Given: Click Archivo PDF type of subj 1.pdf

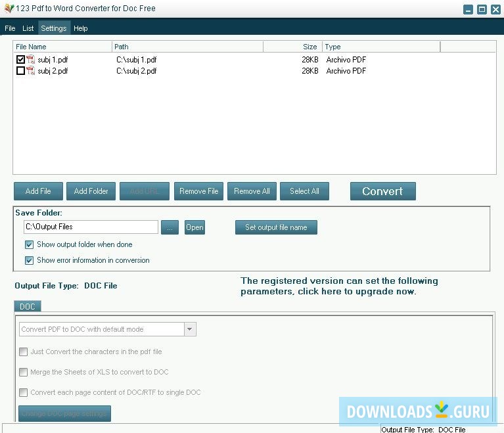Looking at the screenshot, I should click(346, 60).
